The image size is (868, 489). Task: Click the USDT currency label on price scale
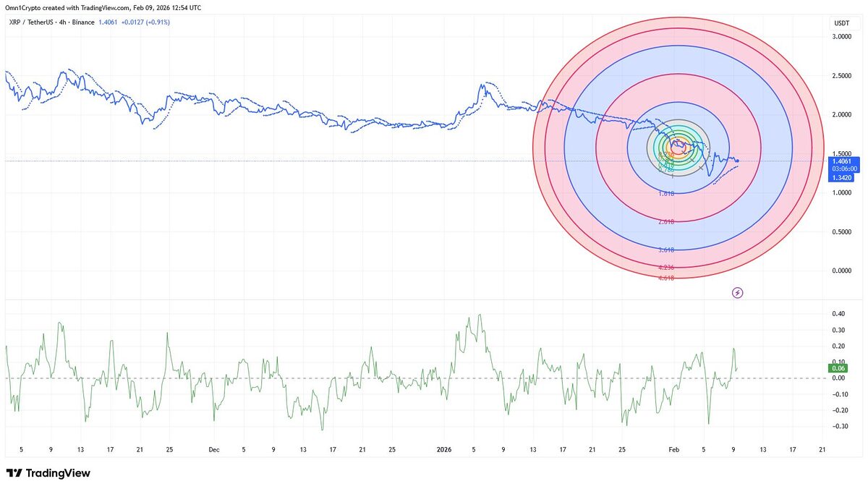coord(843,22)
